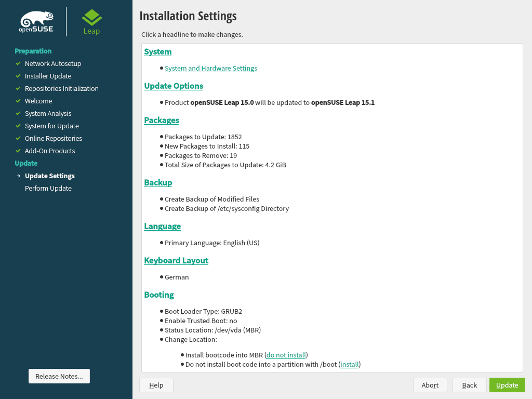Open the Backup settings headline
This screenshot has height=399, width=532.
coord(158,182)
